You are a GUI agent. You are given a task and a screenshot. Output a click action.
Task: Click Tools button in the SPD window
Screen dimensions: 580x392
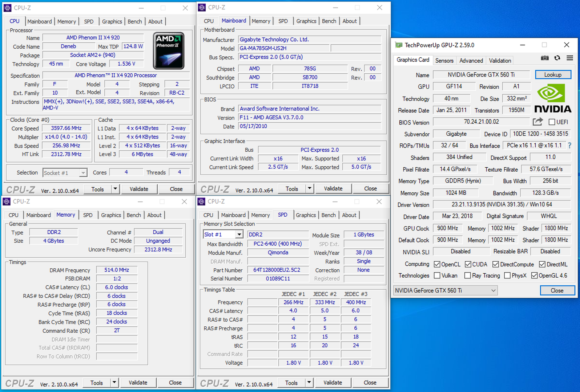point(291,382)
